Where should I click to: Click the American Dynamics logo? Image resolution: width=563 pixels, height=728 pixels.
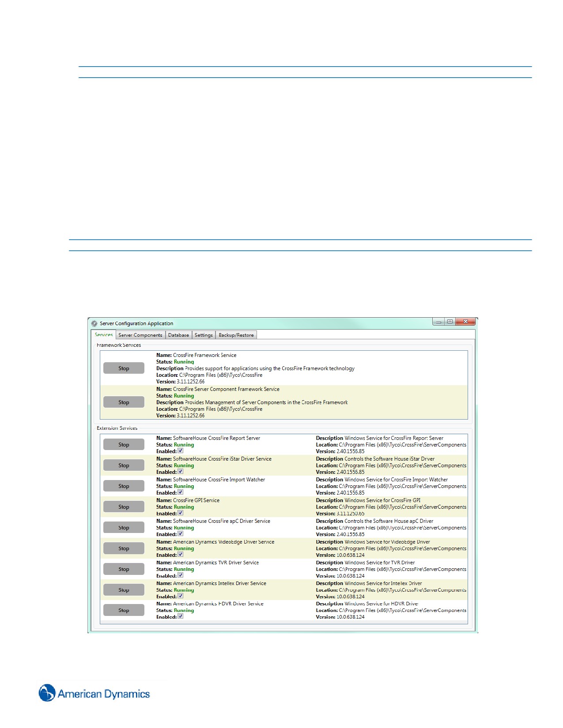94,693
